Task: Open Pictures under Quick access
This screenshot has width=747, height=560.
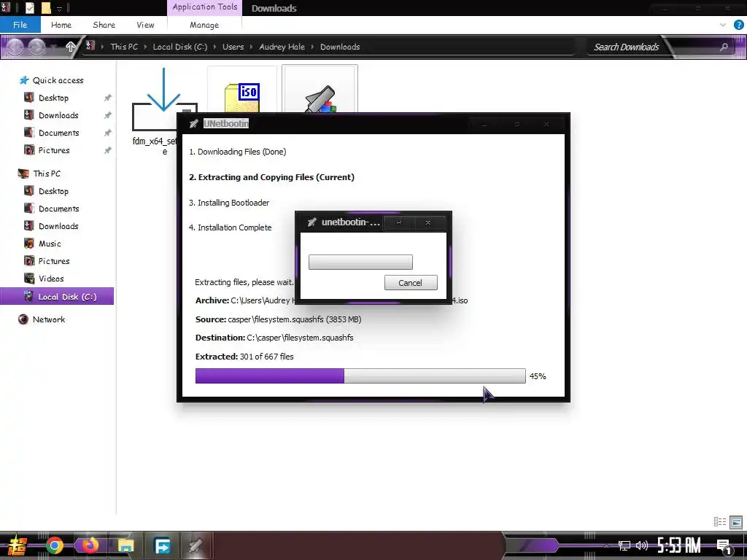Action: (x=54, y=150)
